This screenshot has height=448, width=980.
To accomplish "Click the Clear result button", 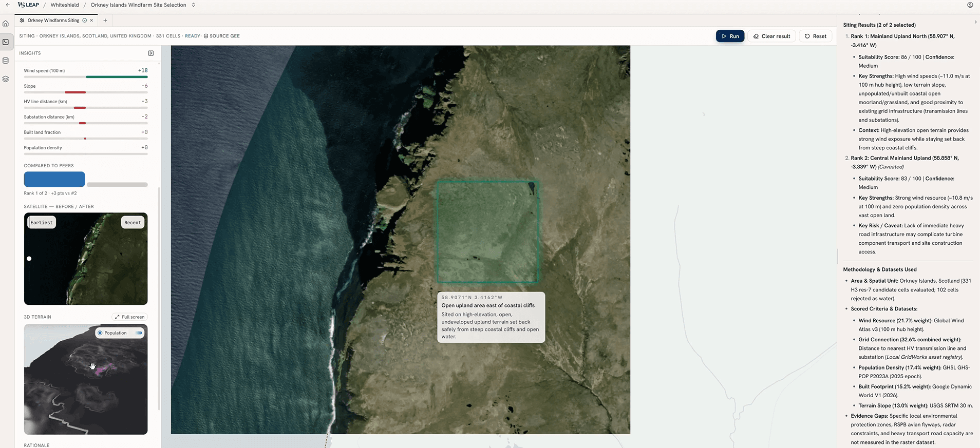I will coord(771,36).
